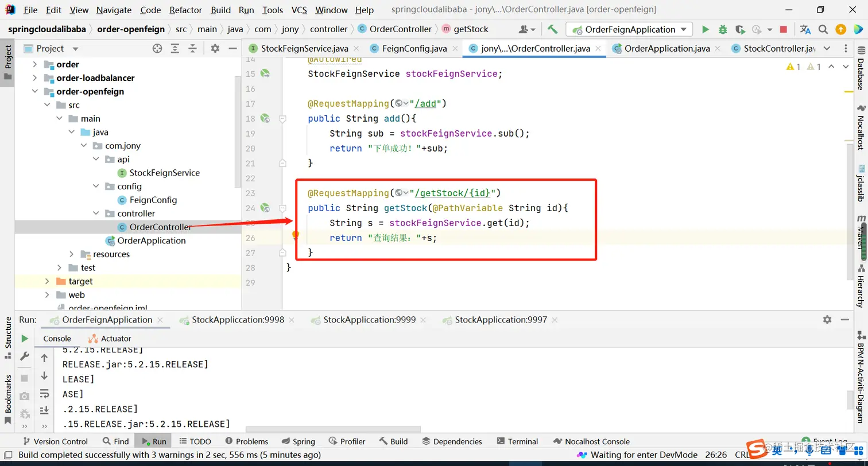Open the Translate tool icon
This screenshot has width=868, height=466.
coord(805,29)
